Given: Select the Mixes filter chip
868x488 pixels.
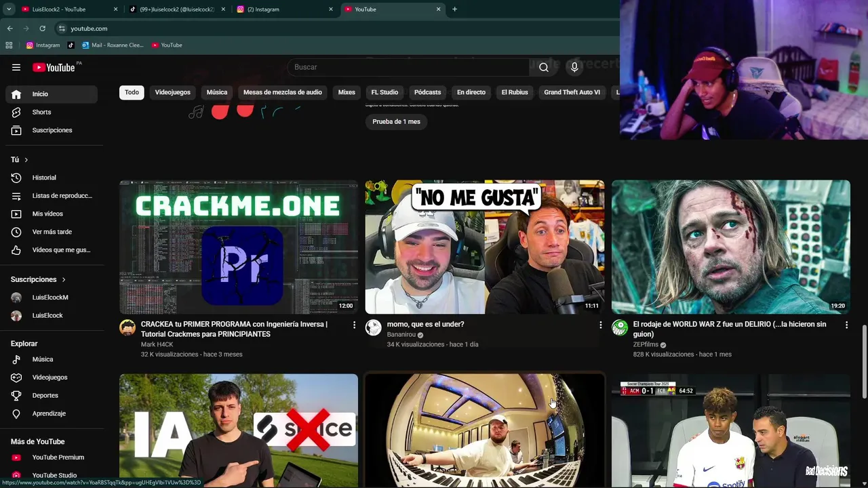Looking at the screenshot, I should coord(347,92).
